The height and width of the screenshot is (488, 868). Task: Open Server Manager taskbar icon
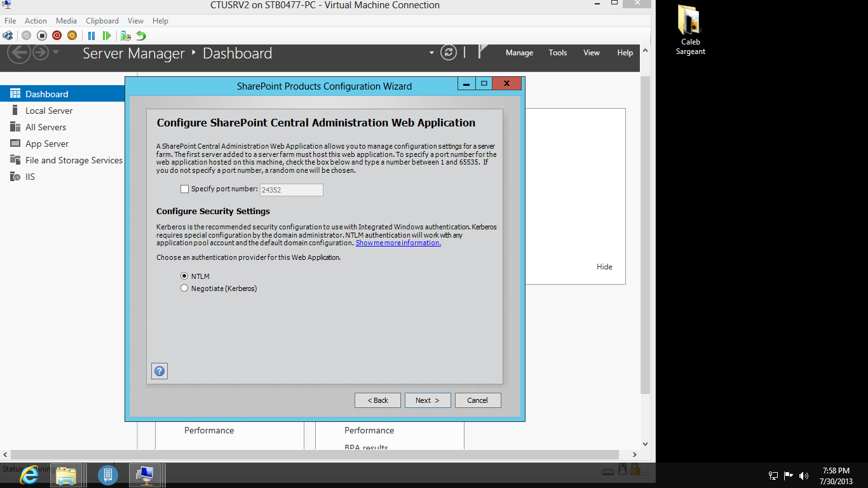tap(107, 475)
